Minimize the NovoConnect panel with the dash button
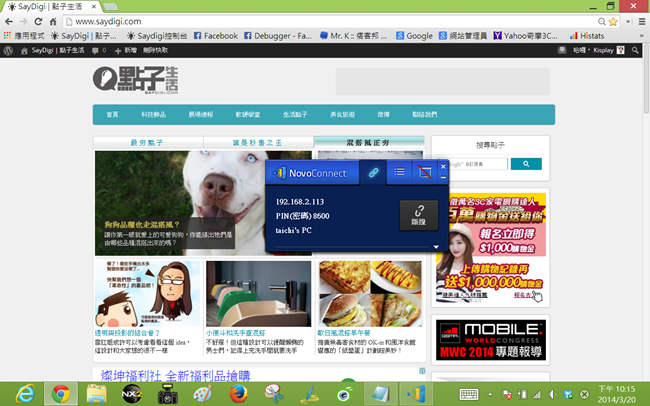The width and height of the screenshot is (650, 406). point(443,177)
